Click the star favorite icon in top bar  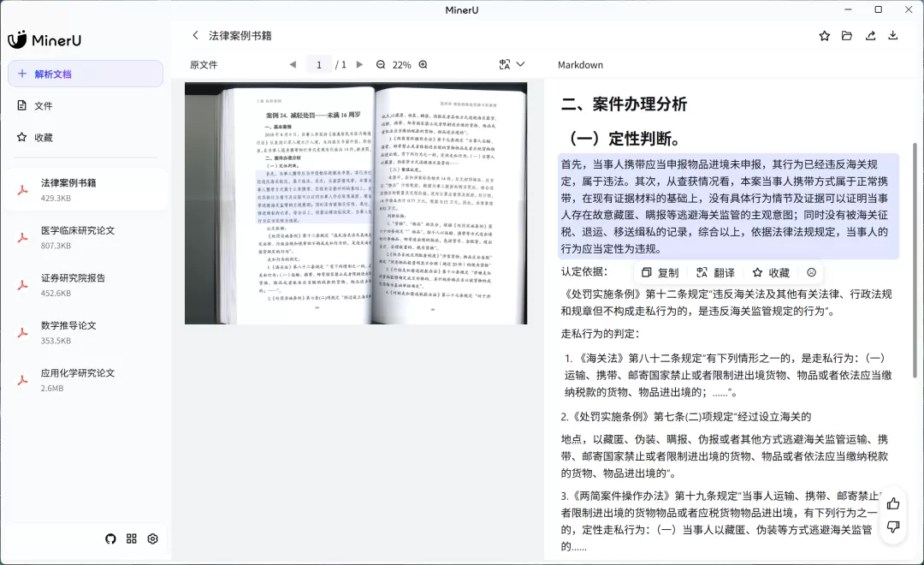click(x=825, y=36)
